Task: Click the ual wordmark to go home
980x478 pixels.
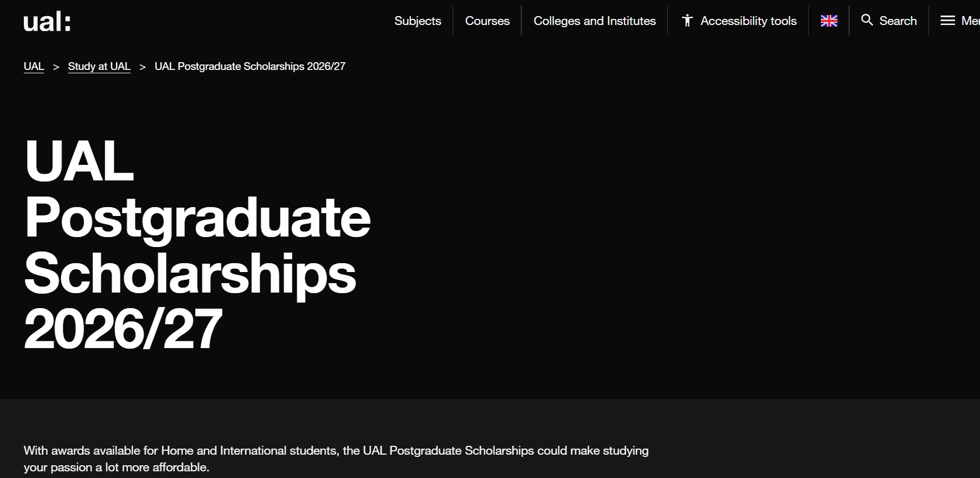Action: [48, 21]
